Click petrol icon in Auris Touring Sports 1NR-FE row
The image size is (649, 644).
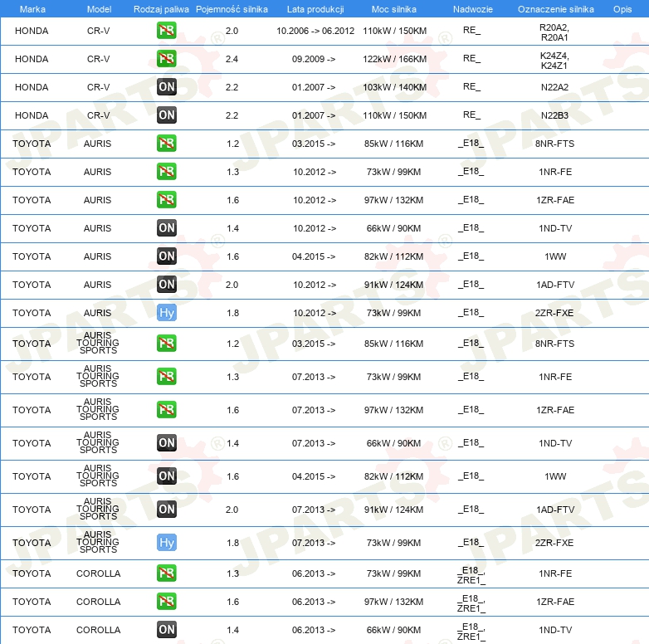167,376
